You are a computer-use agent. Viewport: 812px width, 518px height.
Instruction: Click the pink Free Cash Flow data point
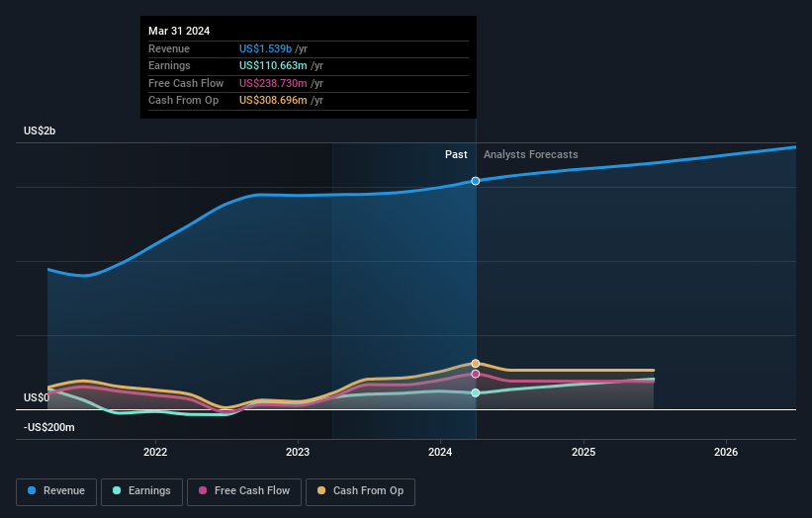(476, 374)
